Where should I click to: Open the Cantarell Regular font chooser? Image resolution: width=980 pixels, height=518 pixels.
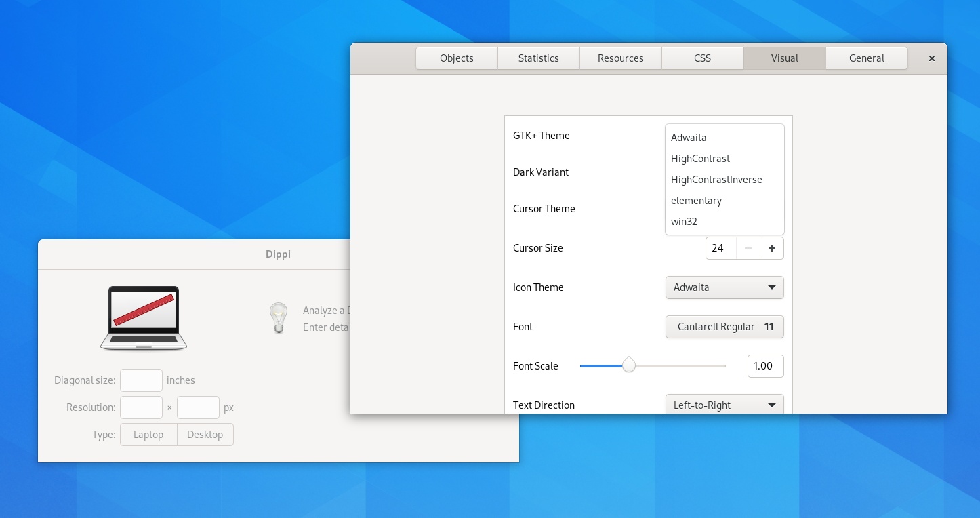pyautogui.click(x=724, y=327)
